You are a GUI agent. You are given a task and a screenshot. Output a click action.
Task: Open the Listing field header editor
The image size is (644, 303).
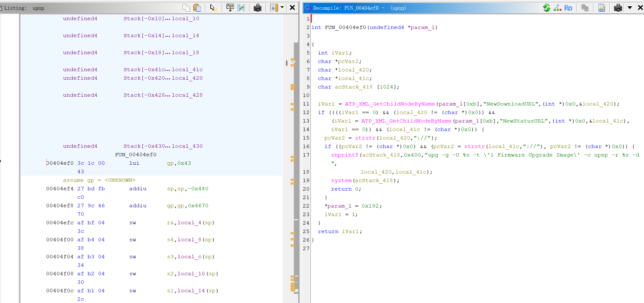pyautogui.click(x=230, y=8)
